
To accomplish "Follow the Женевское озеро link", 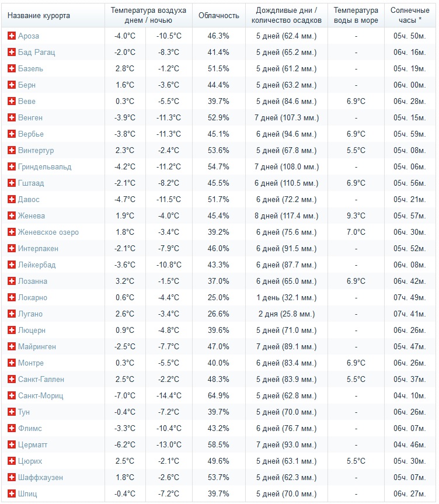I will click(x=48, y=232).
